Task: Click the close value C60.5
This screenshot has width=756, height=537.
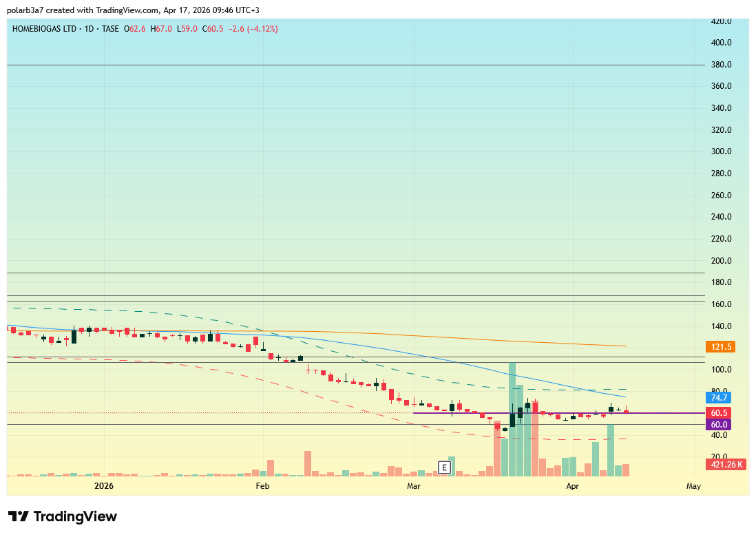Action: 213,29
